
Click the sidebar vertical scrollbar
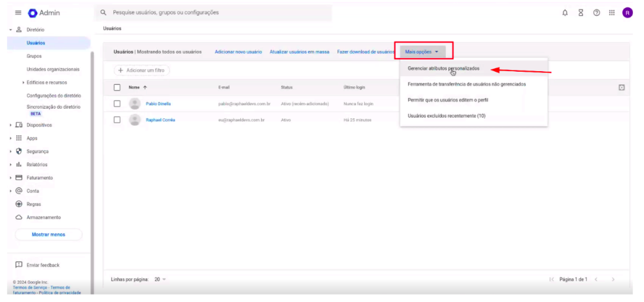[x=92, y=157]
